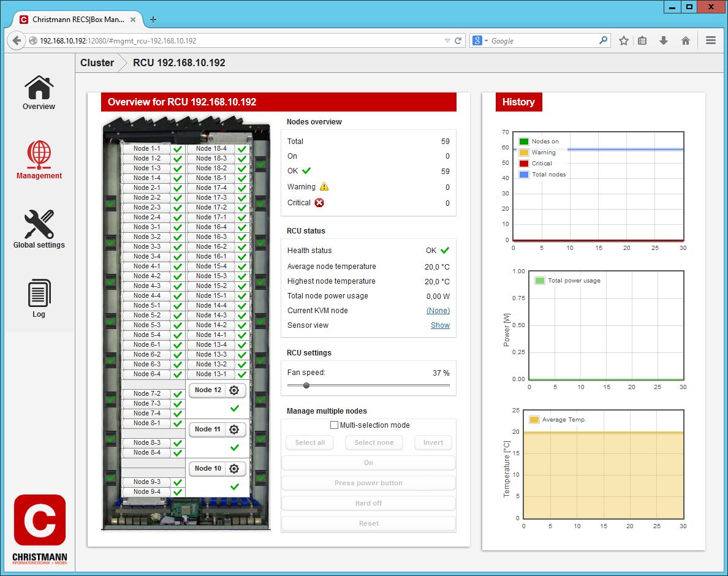The image size is (728, 576).
Task: Select the Management globe icon
Action: point(39,154)
